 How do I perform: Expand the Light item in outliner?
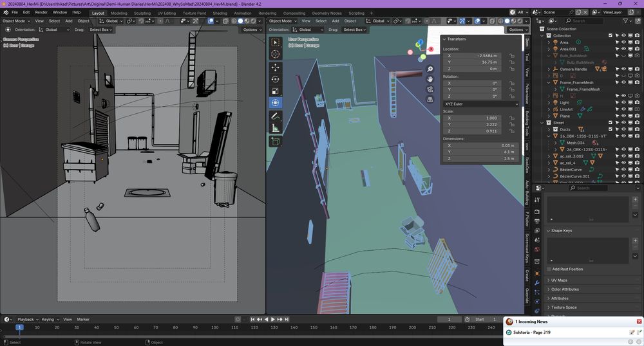coord(549,103)
